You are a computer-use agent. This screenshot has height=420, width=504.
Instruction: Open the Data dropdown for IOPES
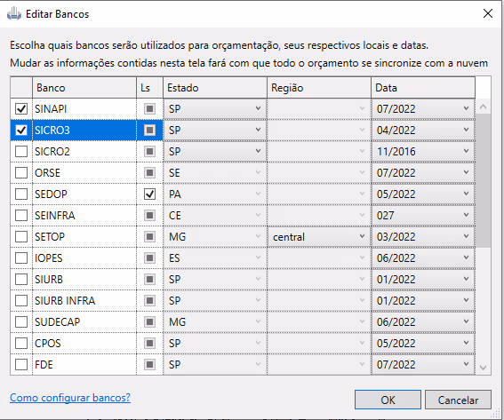[423, 258]
